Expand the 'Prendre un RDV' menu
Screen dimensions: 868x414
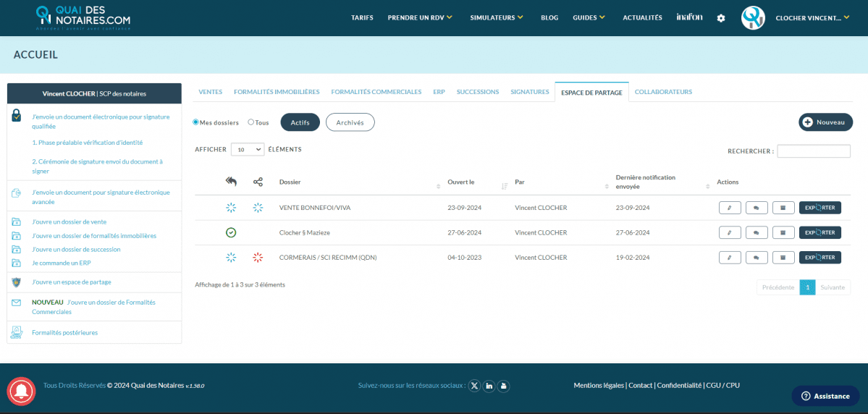[x=420, y=17]
